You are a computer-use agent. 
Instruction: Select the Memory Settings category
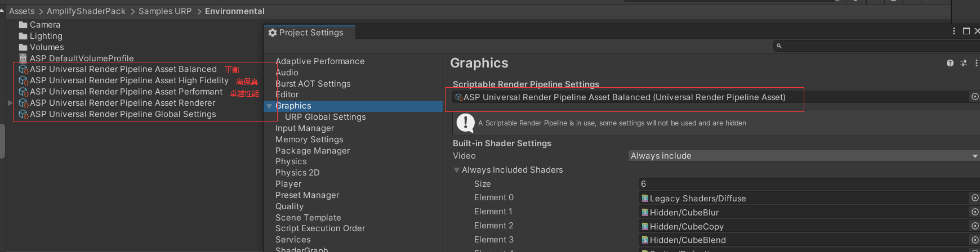click(x=309, y=139)
